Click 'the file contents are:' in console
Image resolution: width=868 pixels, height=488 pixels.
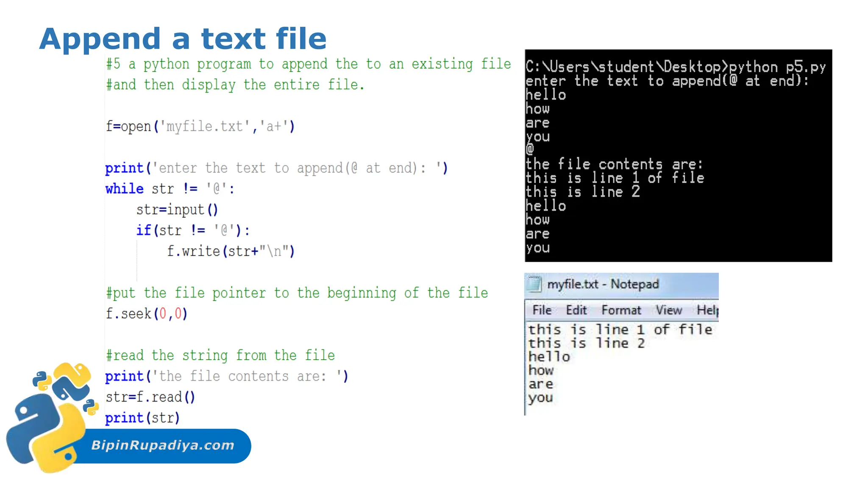[615, 164]
